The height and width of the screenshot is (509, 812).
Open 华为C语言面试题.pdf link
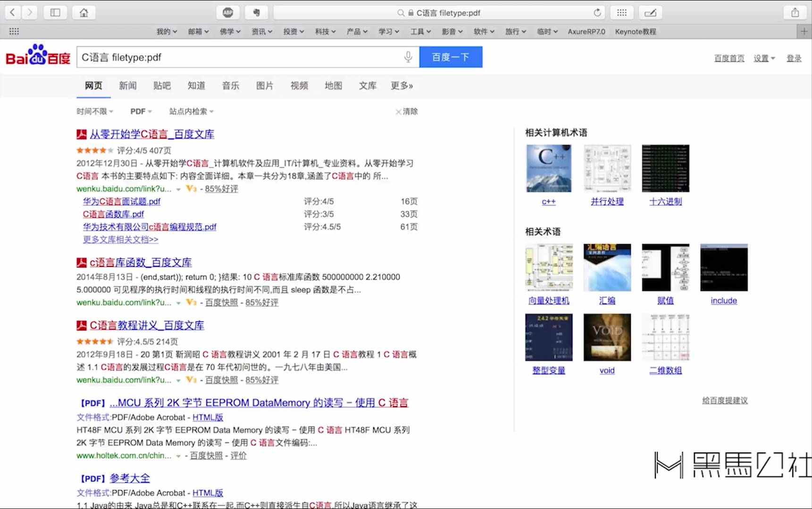point(122,201)
